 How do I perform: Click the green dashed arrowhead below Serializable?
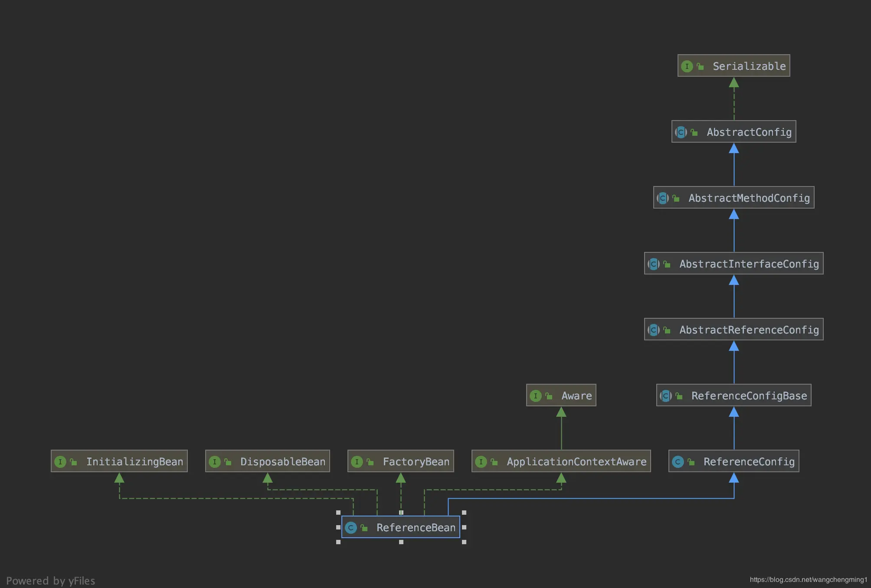tap(734, 82)
